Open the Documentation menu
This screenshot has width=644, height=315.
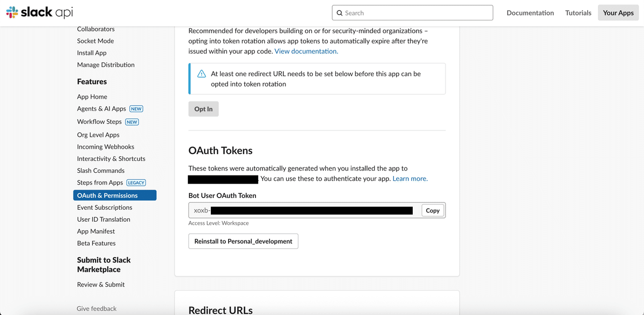click(530, 13)
